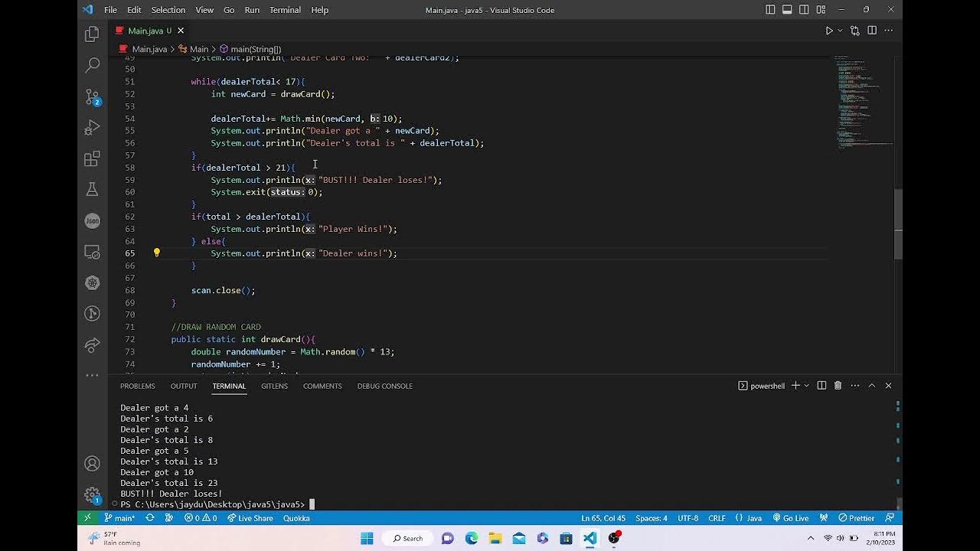
Task: Run Java file with play button
Action: (x=828, y=31)
